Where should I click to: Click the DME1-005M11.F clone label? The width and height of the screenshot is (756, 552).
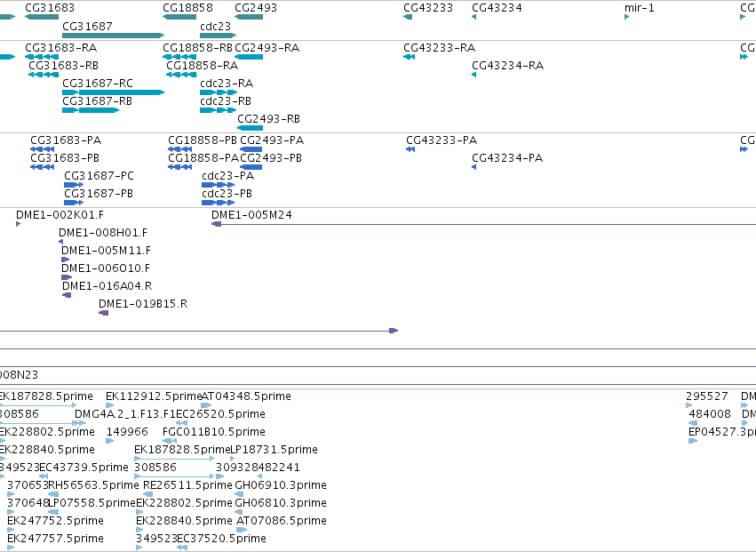coord(106,251)
